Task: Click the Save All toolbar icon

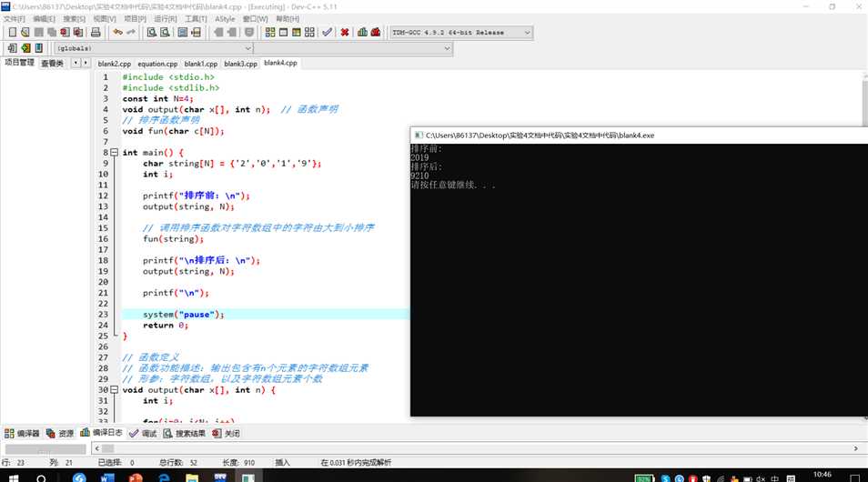Action: (x=52, y=33)
